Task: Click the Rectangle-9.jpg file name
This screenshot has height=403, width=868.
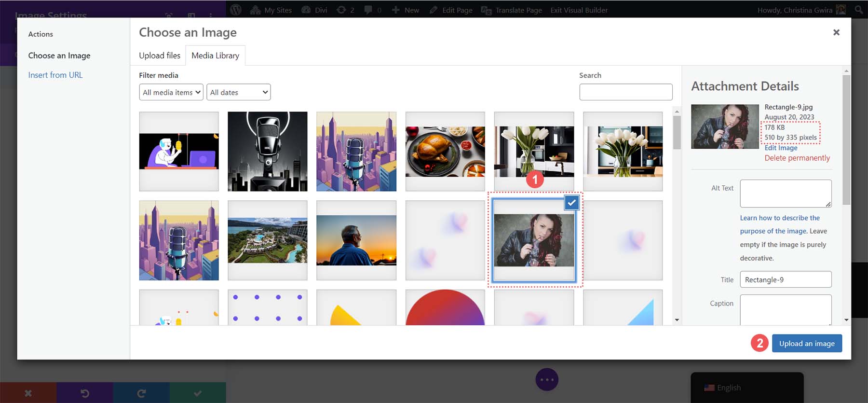Action: [788, 107]
